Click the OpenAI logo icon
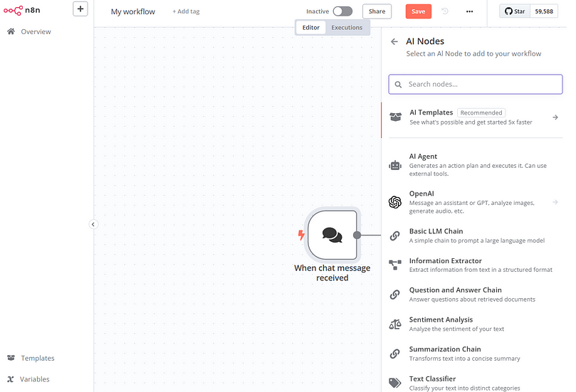Image resolution: width=576 pixels, height=392 pixels. coord(395,202)
